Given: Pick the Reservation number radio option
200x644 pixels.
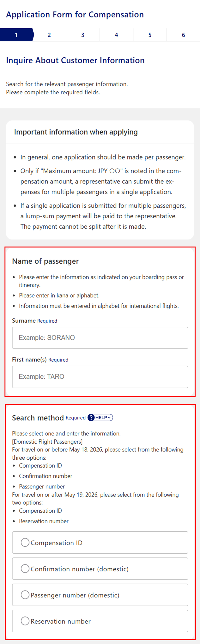Looking at the screenshot, I should point(25,621).
